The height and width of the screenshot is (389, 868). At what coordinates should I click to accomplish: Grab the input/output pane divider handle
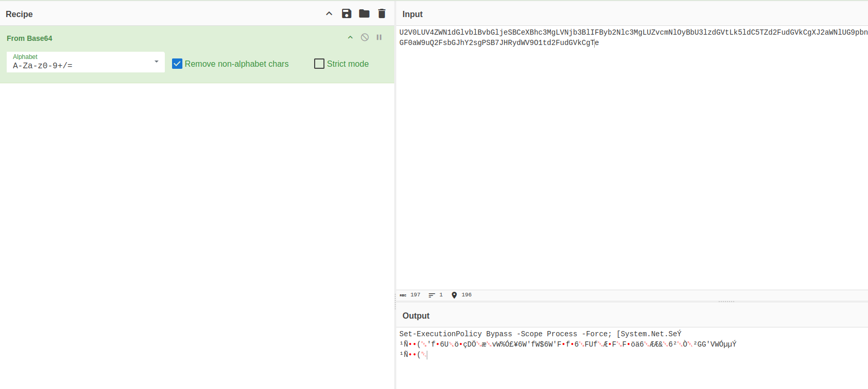pyautogui.click(x=726, y=302)
